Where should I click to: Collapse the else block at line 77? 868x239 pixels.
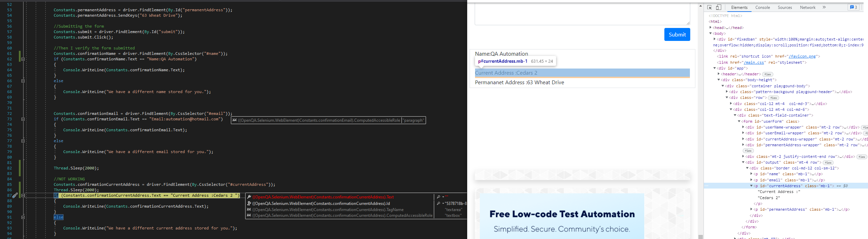[x=23, y=141]
